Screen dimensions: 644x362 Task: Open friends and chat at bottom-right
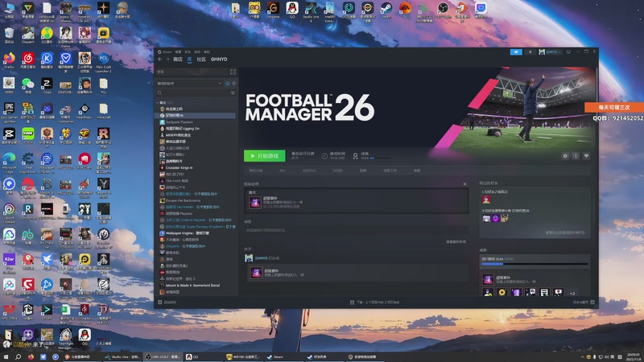click(x=584, y=302)
